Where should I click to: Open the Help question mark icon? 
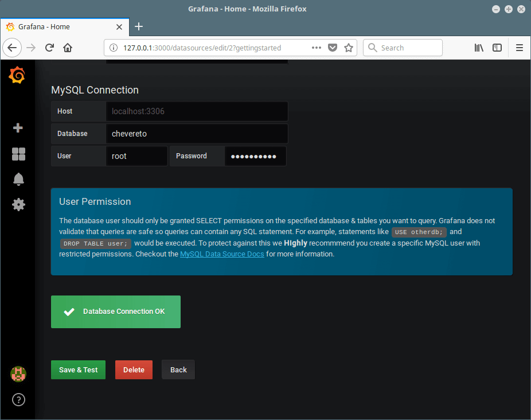(x=18, y=399)
